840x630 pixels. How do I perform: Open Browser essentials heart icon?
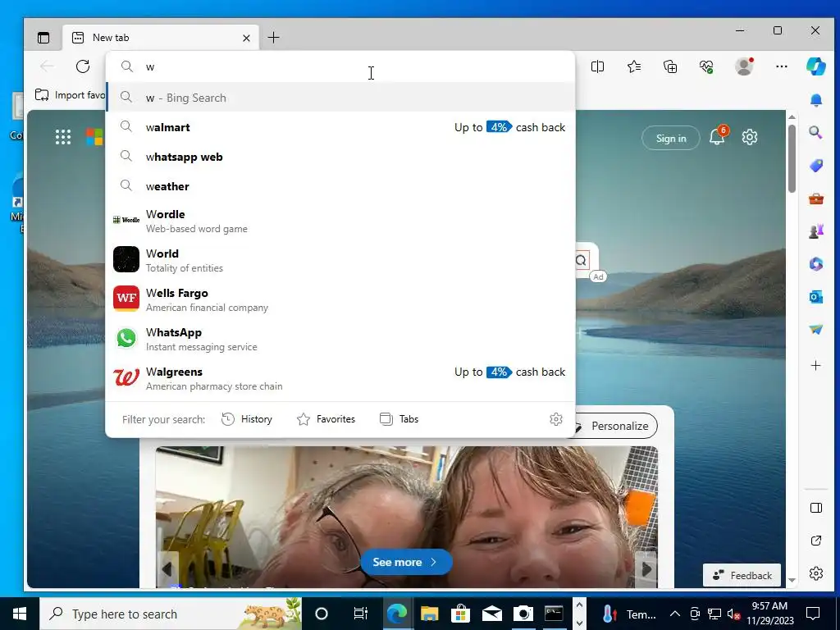coord(706,66)
